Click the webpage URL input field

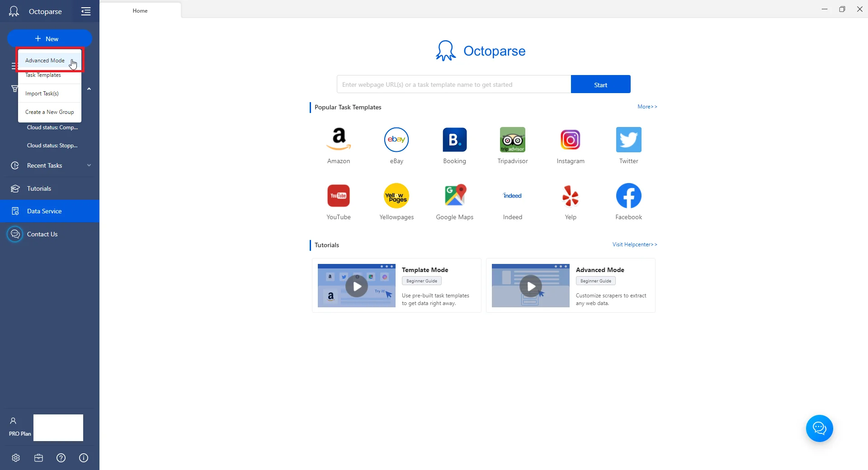454,85
